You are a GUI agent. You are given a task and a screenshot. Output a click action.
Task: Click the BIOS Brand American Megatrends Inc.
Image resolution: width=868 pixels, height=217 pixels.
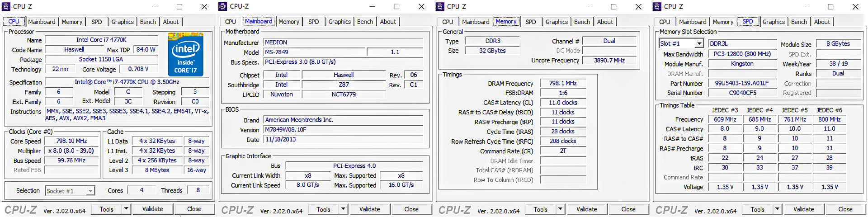coord(344,120)
